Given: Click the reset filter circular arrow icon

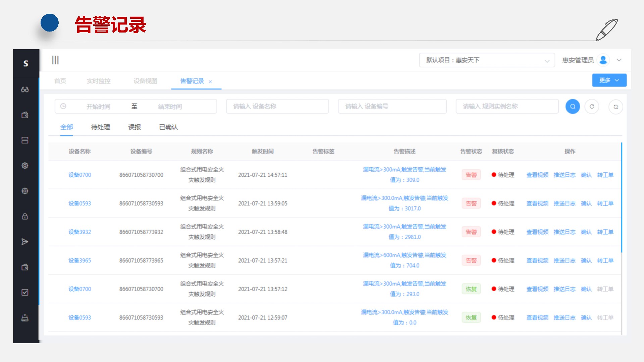Looking at the screenshot, I should 592,107.
